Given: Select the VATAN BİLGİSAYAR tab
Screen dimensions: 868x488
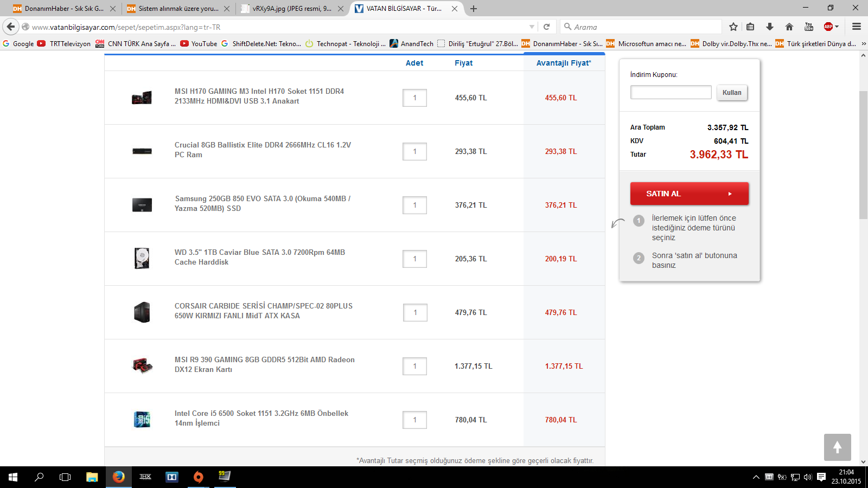Looking at the screenshot, I should pos(406,9).
